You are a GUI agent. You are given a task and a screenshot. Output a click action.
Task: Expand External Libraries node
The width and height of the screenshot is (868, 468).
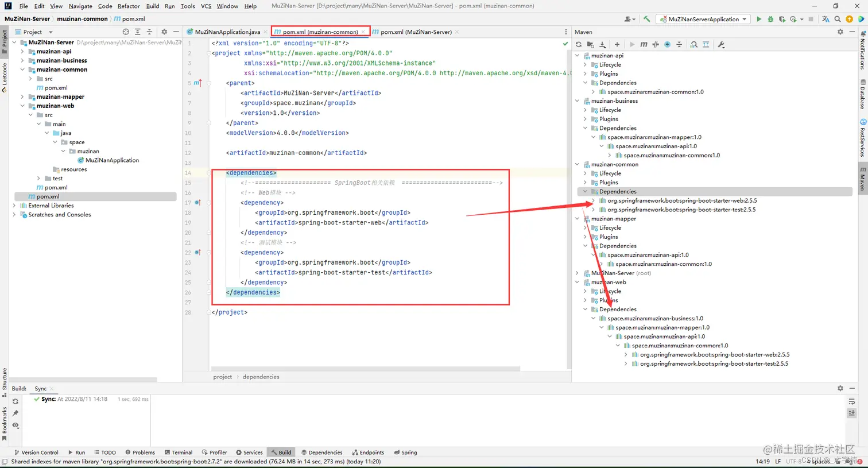click(x=14, y=205)
